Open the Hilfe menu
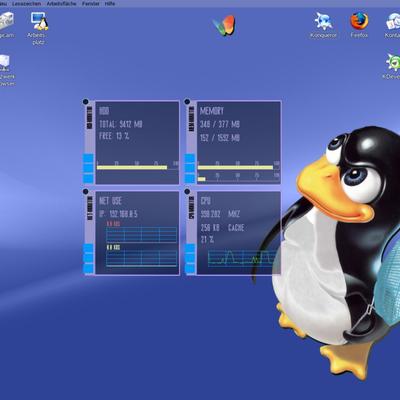 click(x=110, y=4)
